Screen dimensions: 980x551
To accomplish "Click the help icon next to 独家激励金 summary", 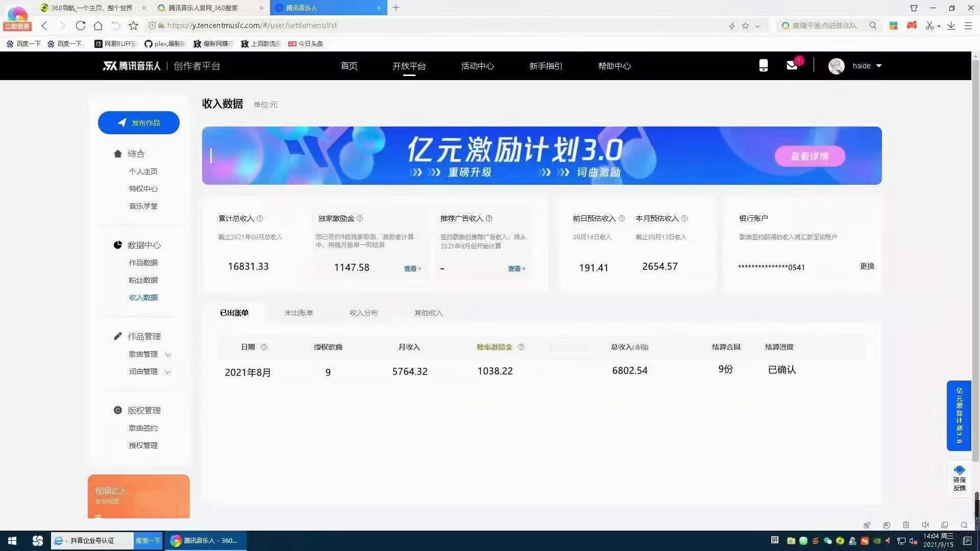I will (x=360, y=218).
